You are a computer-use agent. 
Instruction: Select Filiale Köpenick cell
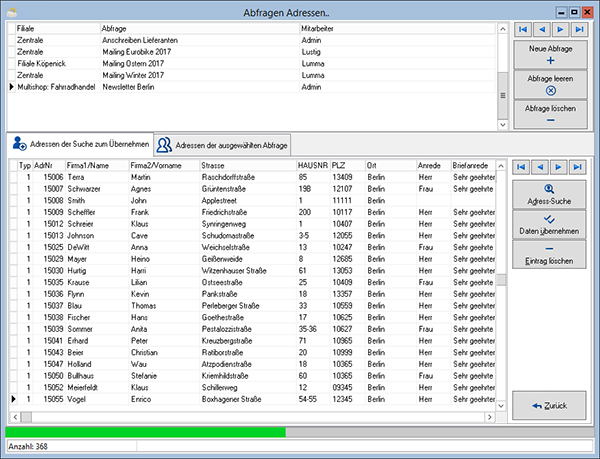[x=57, y=63]
